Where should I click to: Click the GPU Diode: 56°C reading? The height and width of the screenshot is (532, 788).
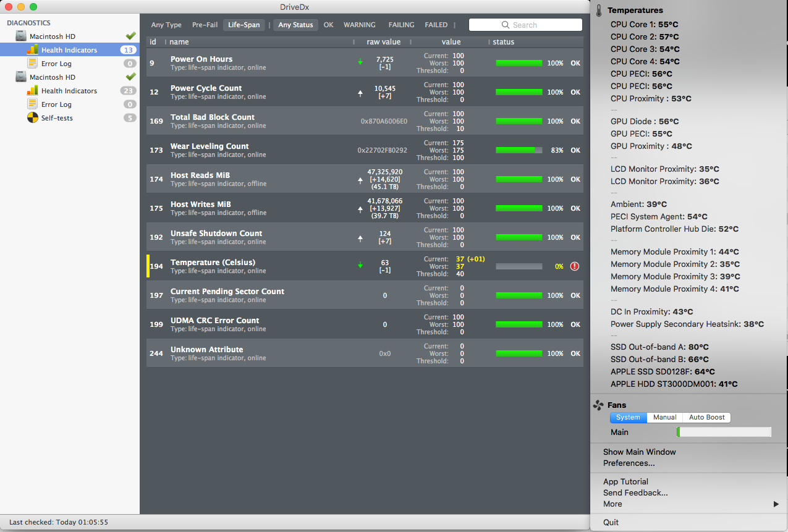tap(645, 122)
